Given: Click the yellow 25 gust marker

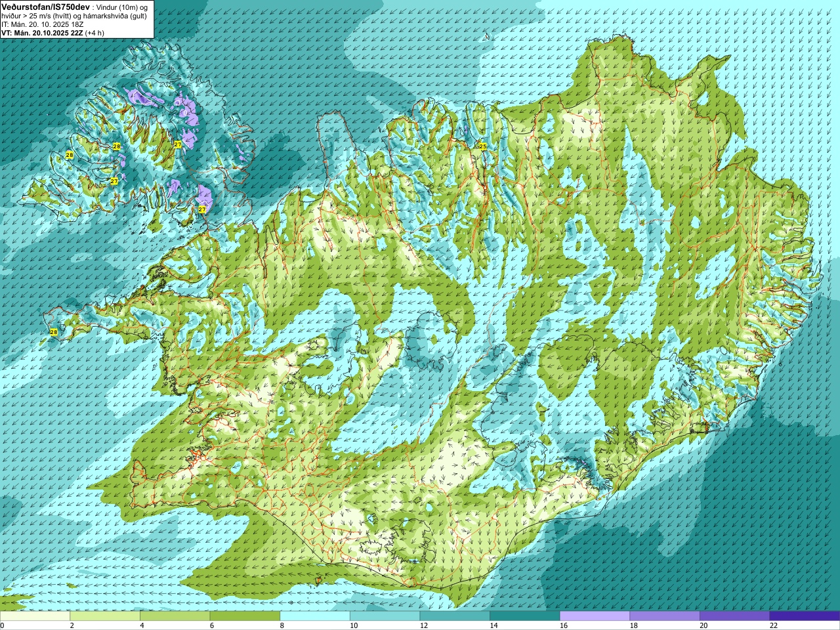Looking at the screenshot, I should [x=482, y=146].
